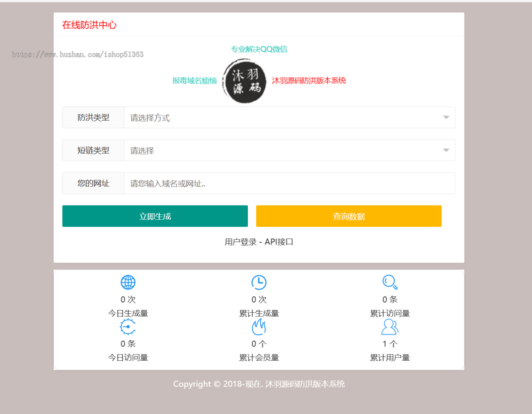Click the 累计用户量 label
Image resolution: width=532 pixels, height=414 pixels.
pyautogui.click(x=390, y=357)
